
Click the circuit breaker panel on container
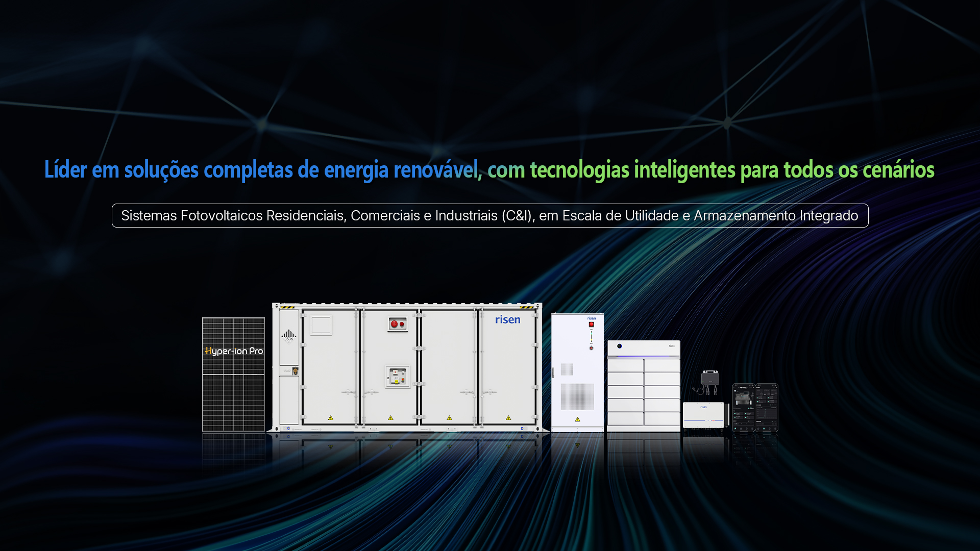pos(397,377)
